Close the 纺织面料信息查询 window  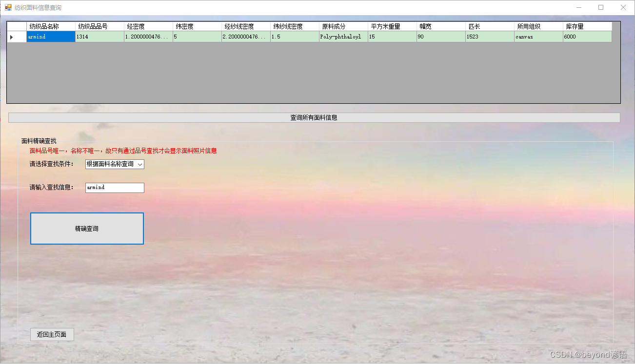[623, 8]
